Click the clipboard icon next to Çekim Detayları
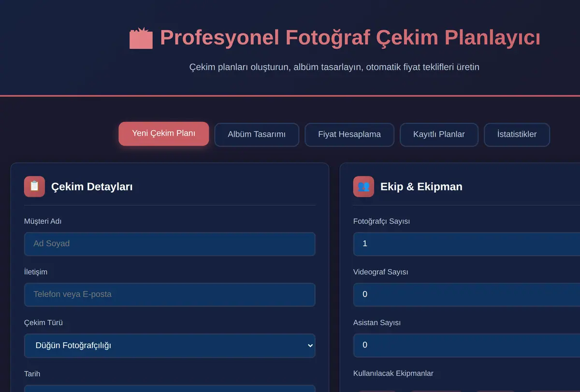 [34, 187]
